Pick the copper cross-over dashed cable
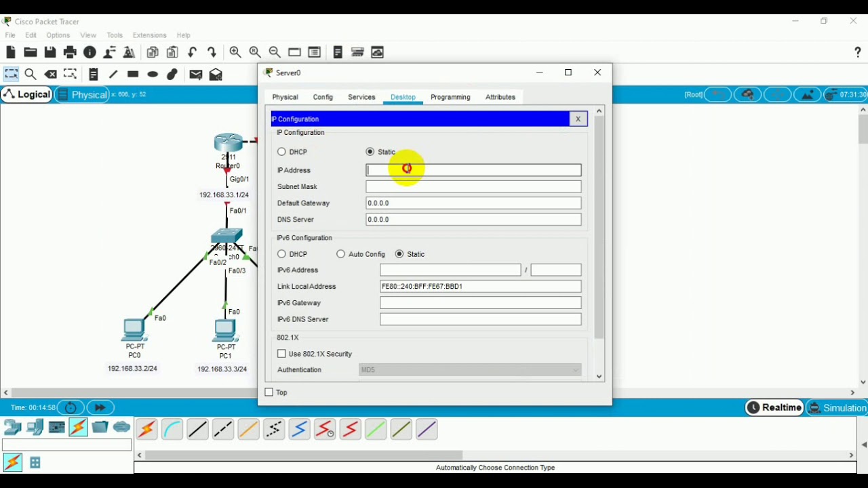The width and height of the screenshot is (868, 488). point(223,429)
